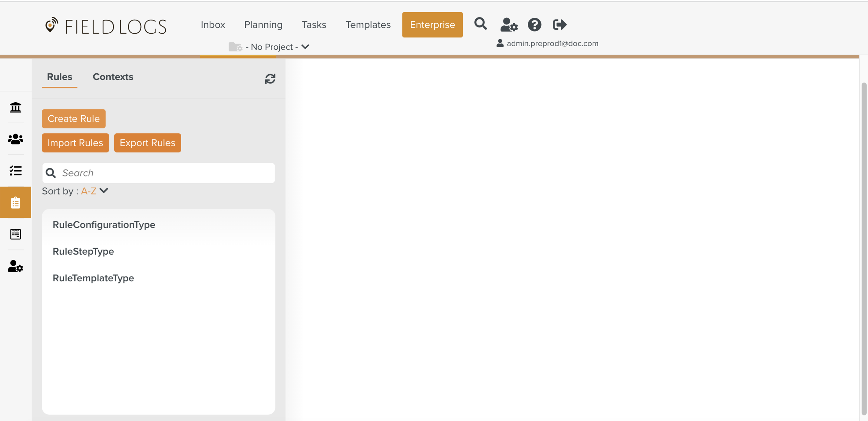Click the user settings sidebar icon
Image resolution: width=868 pixels, height=421 pixels.
coord(15,266)
